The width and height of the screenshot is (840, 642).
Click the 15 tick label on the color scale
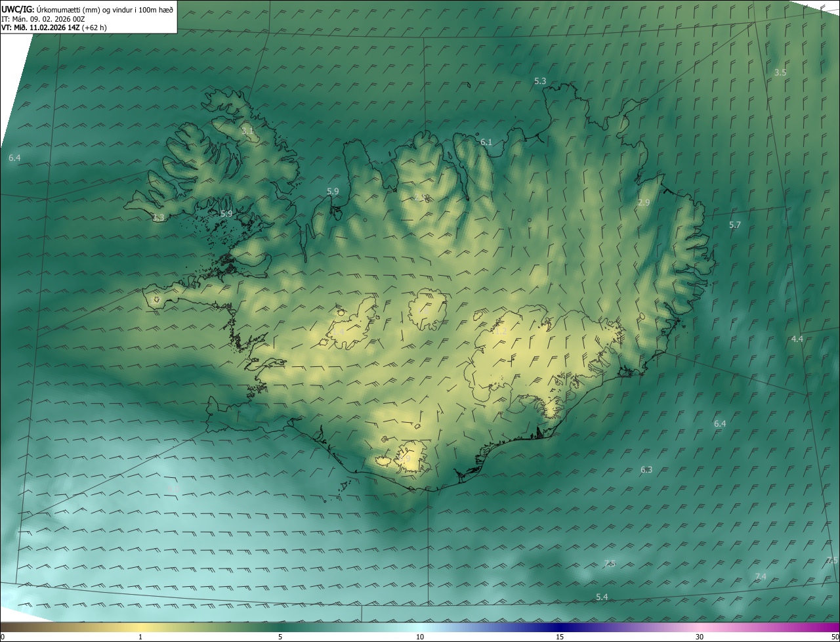tap(560, 637)
